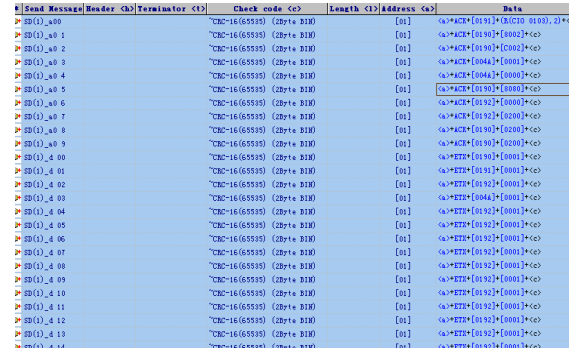Screen dimensions: 585x360
Task: Select the icon beside SD(1)_a0 9
Action: [x=18, y=144]
